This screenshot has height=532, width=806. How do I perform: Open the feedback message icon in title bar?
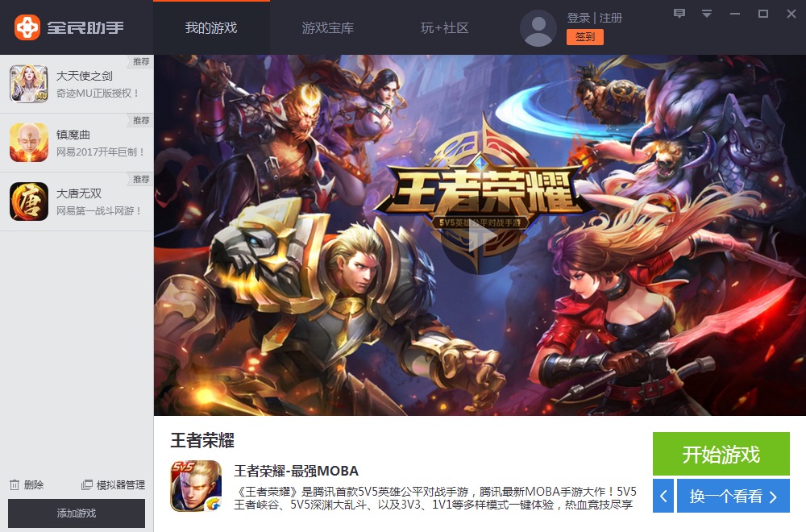point(679,14)
